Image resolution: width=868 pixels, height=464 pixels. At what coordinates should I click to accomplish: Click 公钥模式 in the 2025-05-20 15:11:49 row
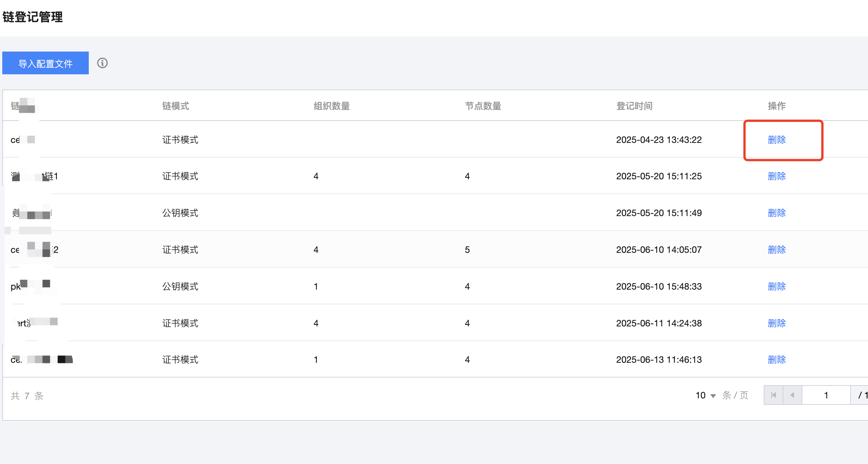[180, 213]
